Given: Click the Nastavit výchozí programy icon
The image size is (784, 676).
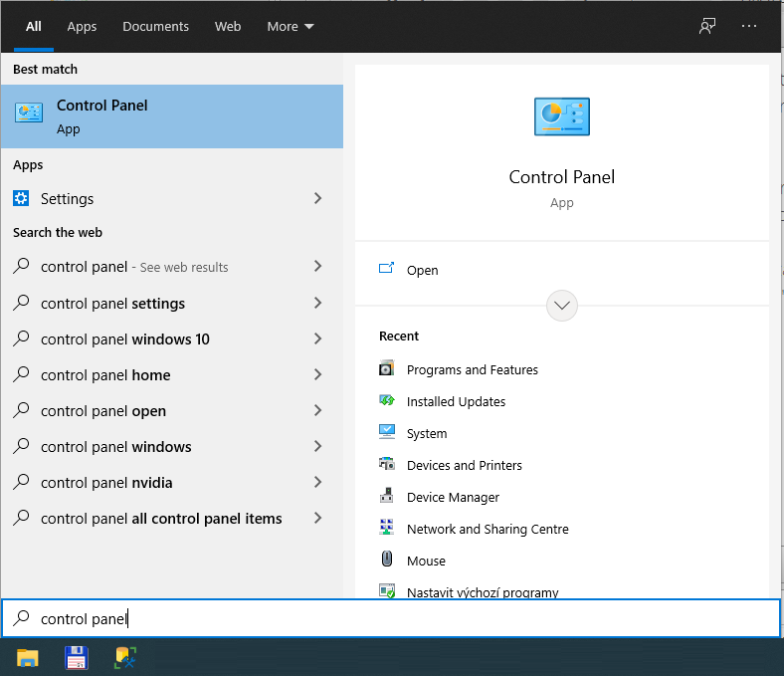Looking at the screenshot, I should click(386, 591).
